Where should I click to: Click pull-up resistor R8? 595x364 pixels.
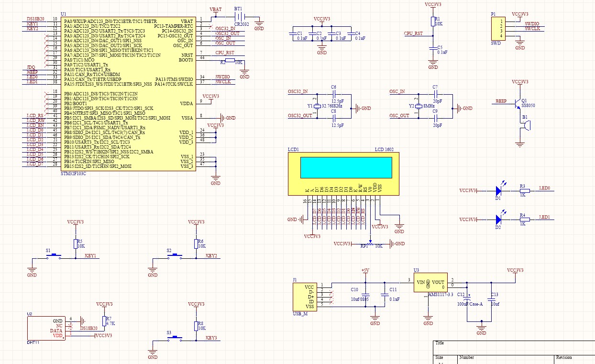click(195, 326)
